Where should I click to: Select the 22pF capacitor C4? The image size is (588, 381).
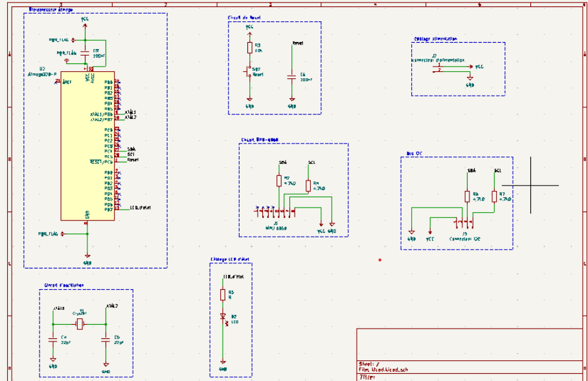52,340
